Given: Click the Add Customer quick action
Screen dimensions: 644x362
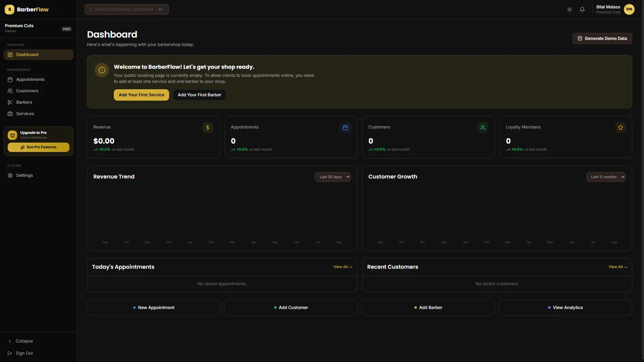Looking at the screenshot, I should pos(291,307).
